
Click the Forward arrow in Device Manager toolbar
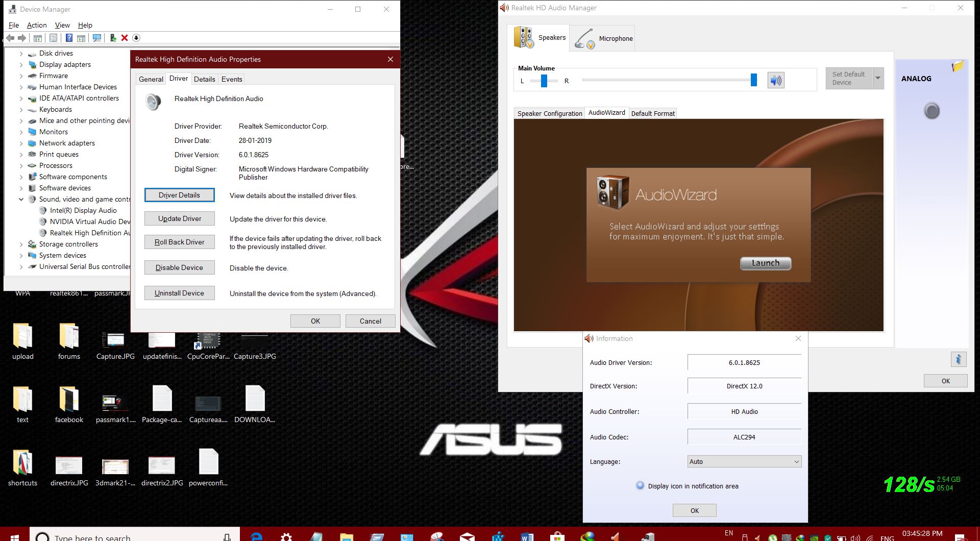click(22, 38)
